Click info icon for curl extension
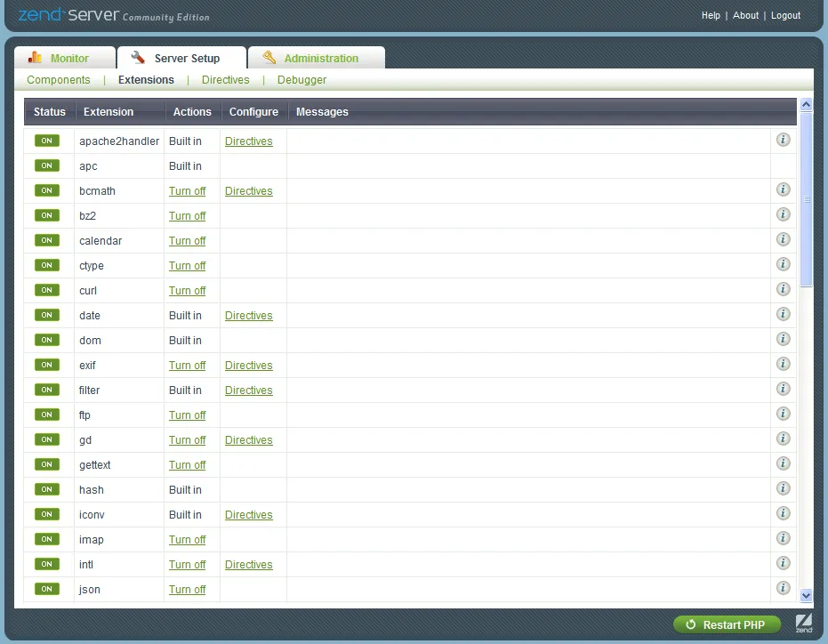Screen dimensions: 828x644 point(784,289)
